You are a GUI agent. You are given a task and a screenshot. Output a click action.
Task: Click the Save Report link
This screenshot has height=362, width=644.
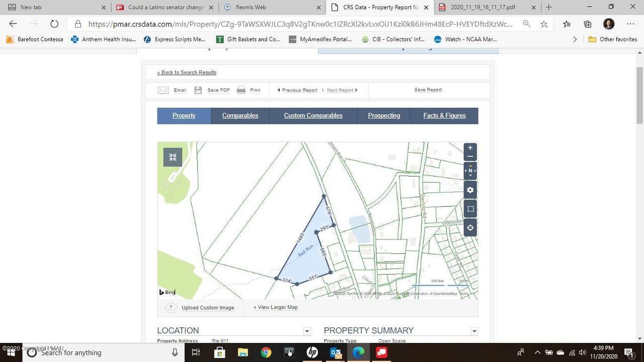pyautogui.click(x=428, y=89)
